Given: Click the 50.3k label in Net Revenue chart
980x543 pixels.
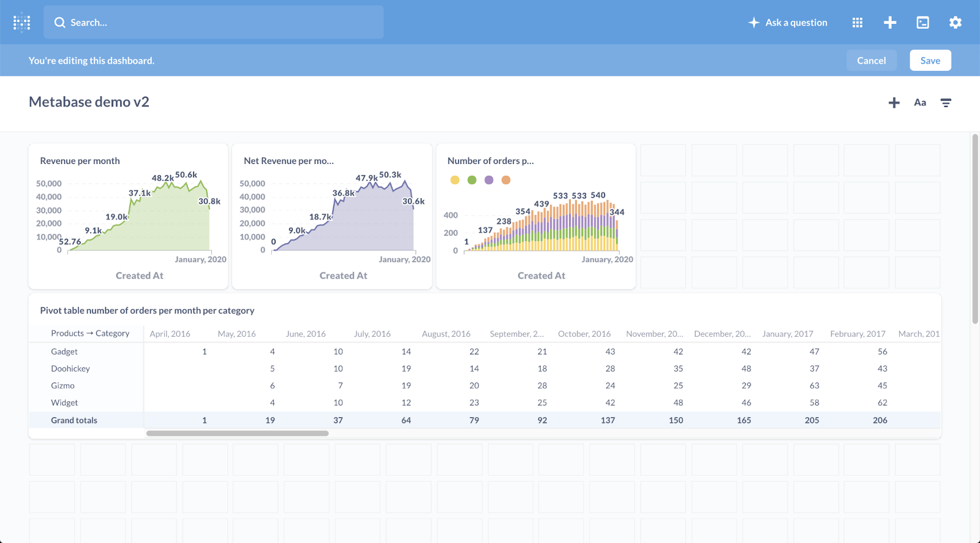Looking at the screenshot, I should (x=390, y=174).
